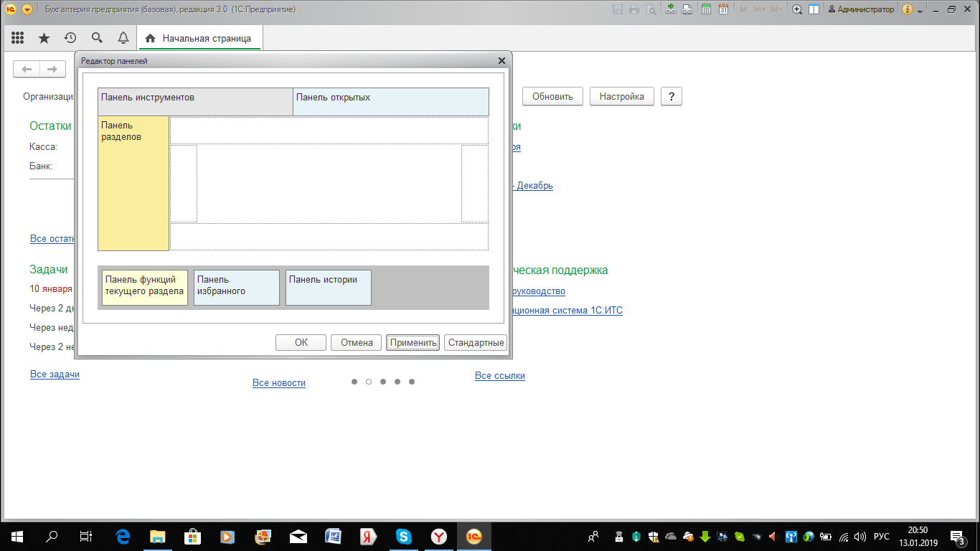Click the get-link icon in top toolbar
980x551 pixels.
click(x=670, y=9)
